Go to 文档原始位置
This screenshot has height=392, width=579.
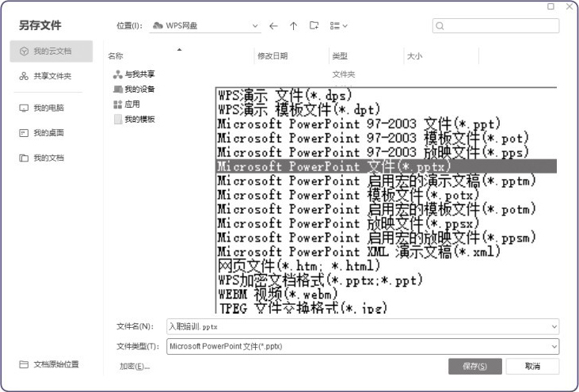click(49, 364)
